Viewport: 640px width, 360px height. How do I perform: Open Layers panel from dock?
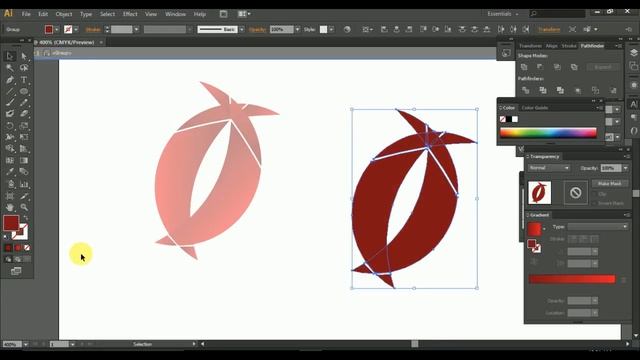point(633,53)
